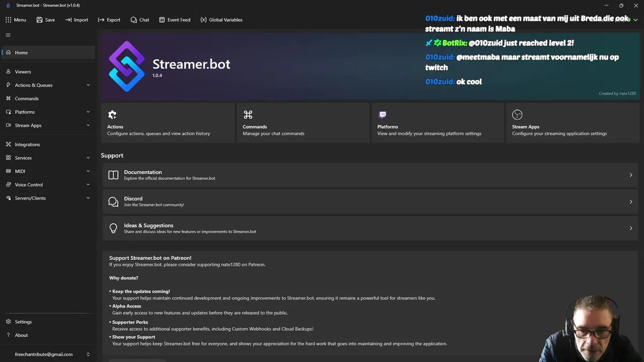Open Ideas & Suggestions row arrow
The height and width of the screenshot is (362, 644).
tap(631, 228)
